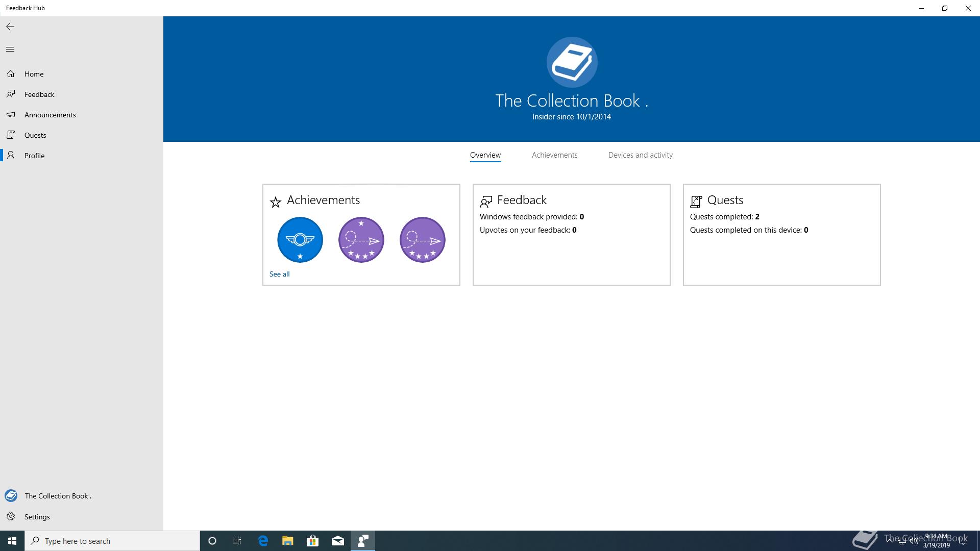980x551 pixels.
Task: Open The Collection Book account in sidebar
Action: [x=58, y=496]
